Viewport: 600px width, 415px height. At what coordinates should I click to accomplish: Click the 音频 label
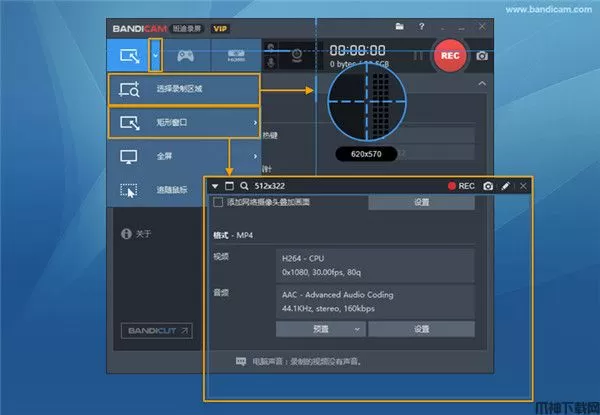pyautogui.click(x=221, y=293)
